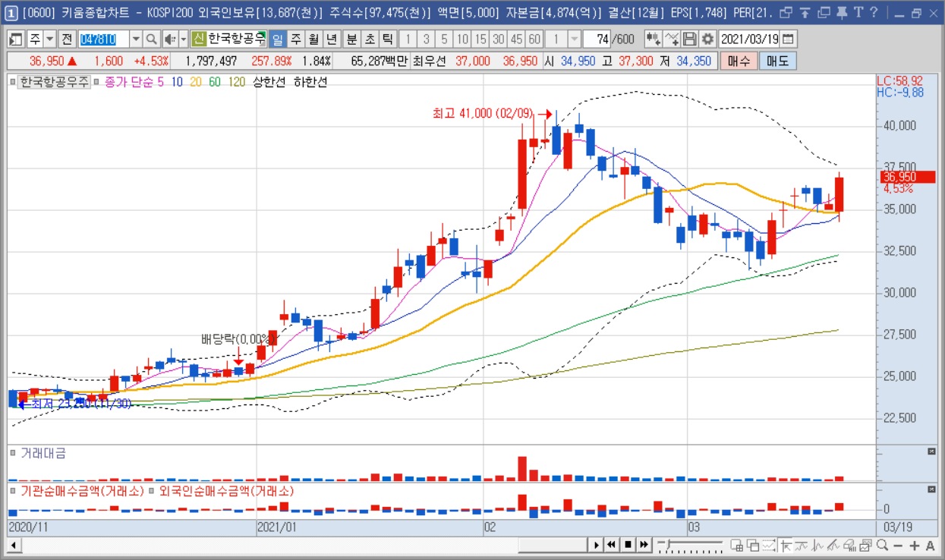Open the 주 type dropdown arrow

(50, 39)
